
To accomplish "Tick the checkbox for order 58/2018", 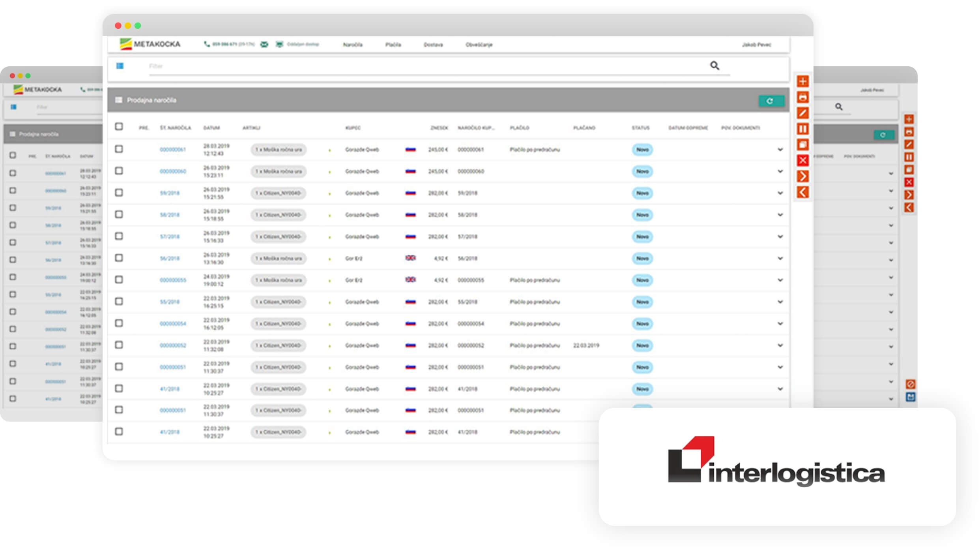I will click(119, 214).
